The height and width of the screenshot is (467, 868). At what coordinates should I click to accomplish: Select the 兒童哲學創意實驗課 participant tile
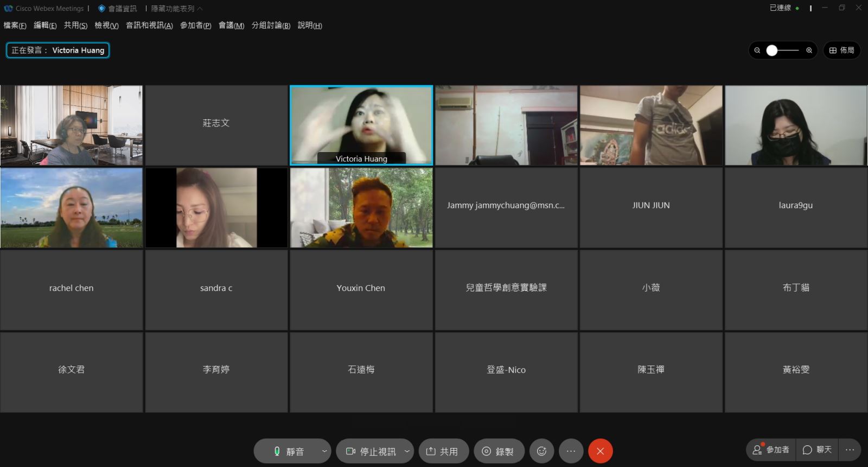tap(506, 289)
